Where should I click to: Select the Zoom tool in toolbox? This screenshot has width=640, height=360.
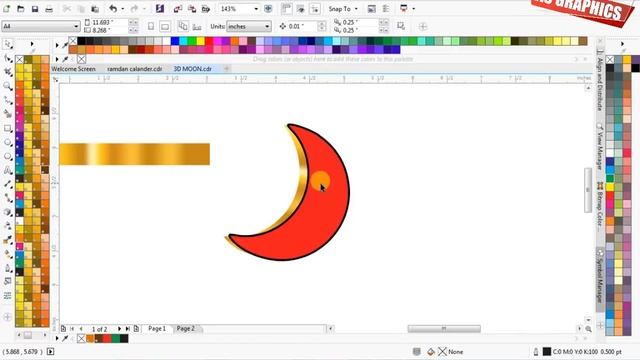point(8,86)
